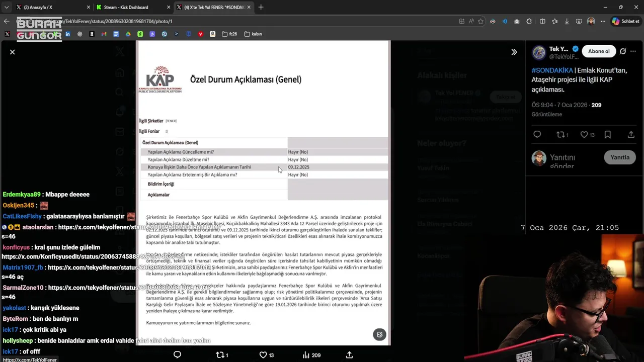Screen dimensions: 644x362
Task: Open the Extensions puzzle icon
Action: (529, 21)
